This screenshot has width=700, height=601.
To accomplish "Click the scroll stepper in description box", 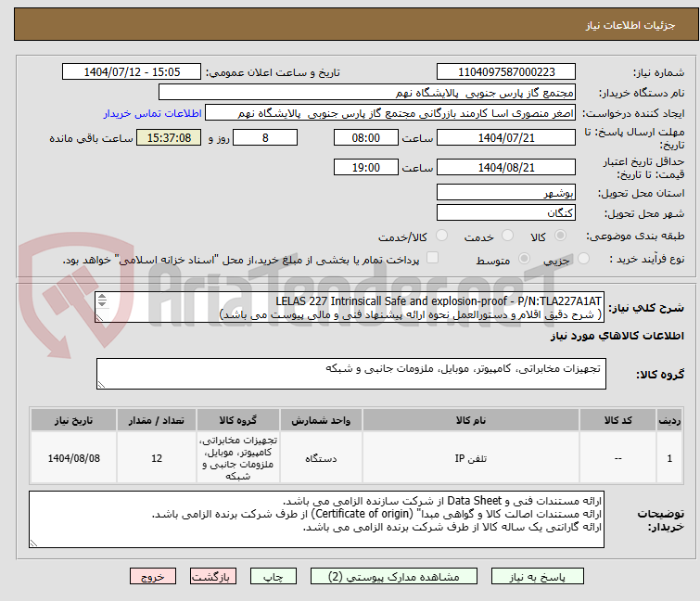I will click(x=102, y=300).
